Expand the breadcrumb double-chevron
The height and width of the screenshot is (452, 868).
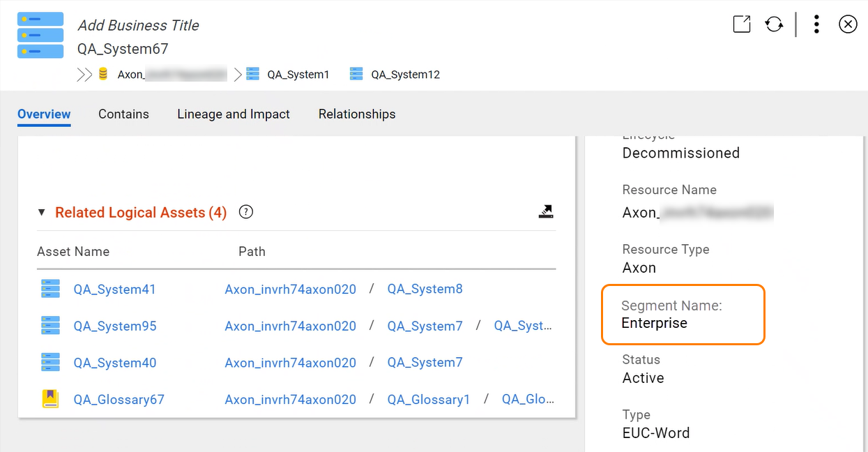click(84, 75)
